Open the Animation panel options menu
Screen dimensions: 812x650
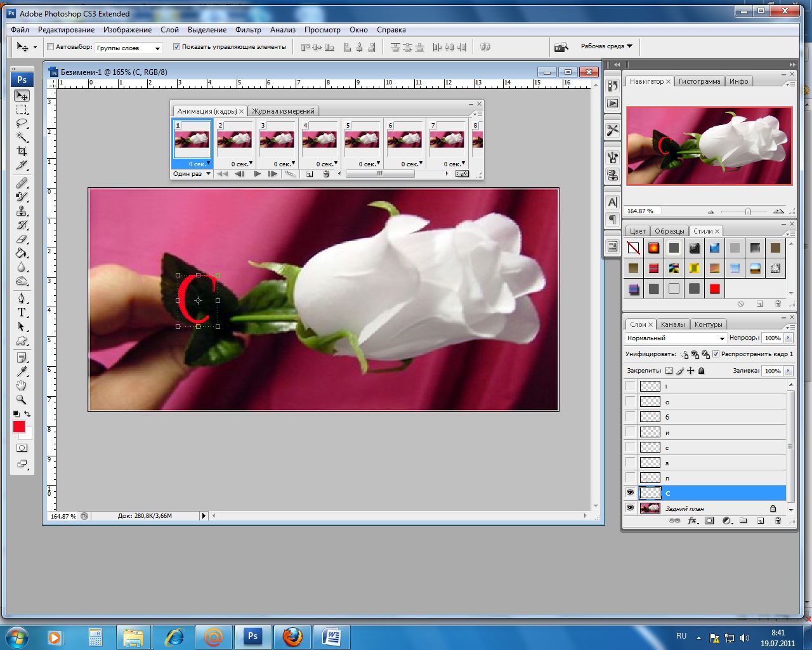[477, 114]
